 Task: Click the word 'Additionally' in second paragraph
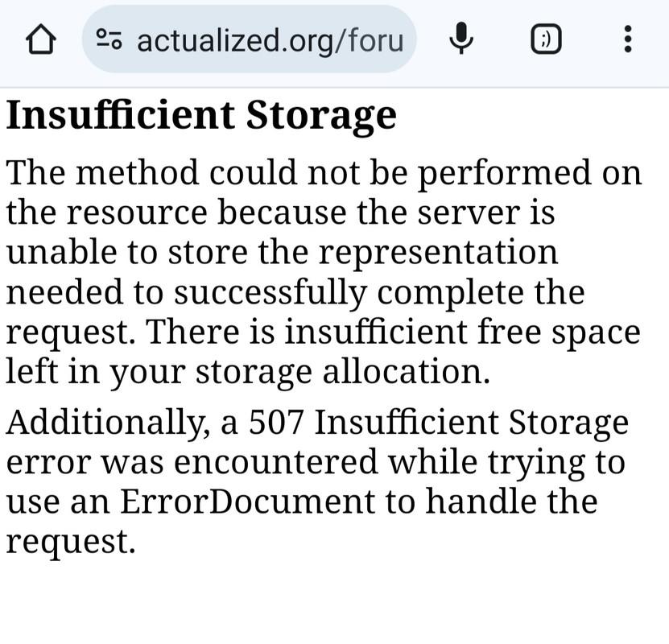[x=109, y=423]
